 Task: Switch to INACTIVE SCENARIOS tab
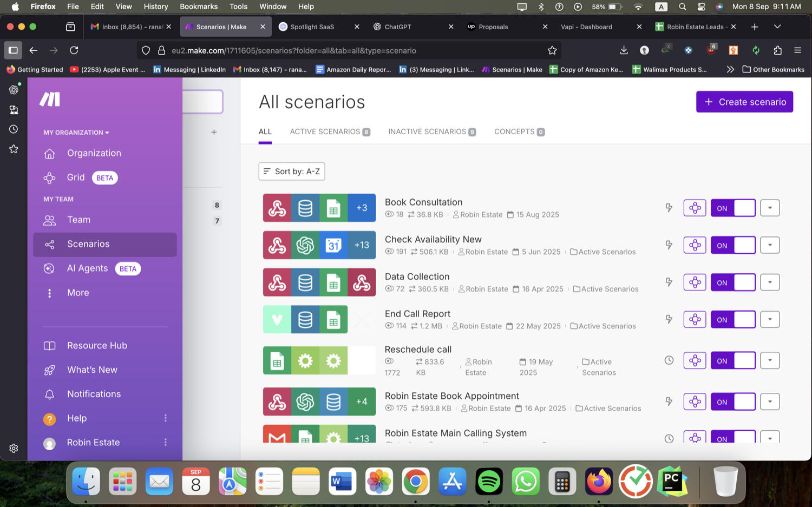click(432, 131)
